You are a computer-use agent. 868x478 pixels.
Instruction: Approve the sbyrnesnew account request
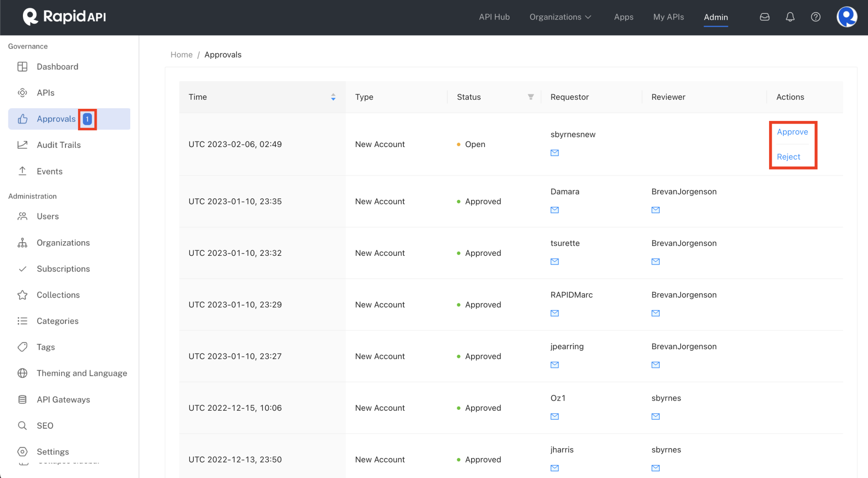click(792, 132)
